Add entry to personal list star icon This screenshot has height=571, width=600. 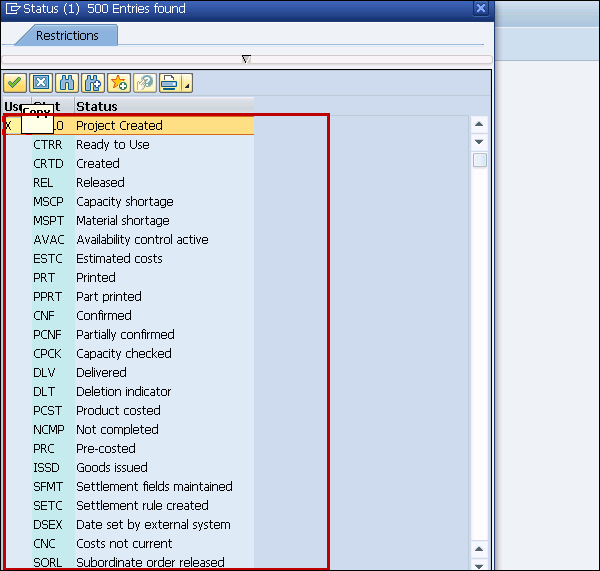119,83
